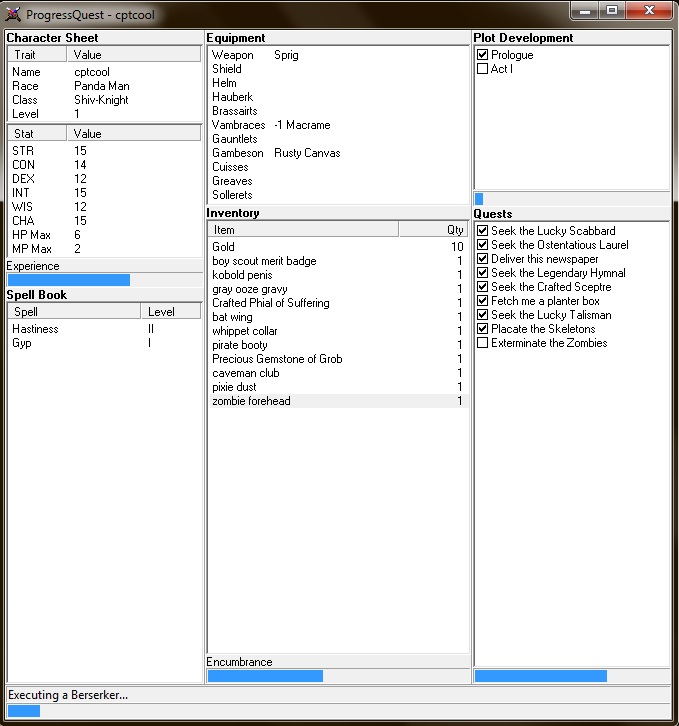
Task: Click the spell Level column header
Action: [x=171, y=312]
